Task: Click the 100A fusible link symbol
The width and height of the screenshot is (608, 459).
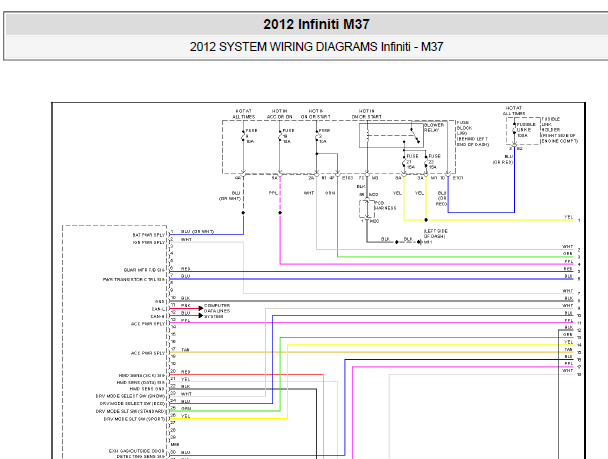Action: click(x=515, y=130)
